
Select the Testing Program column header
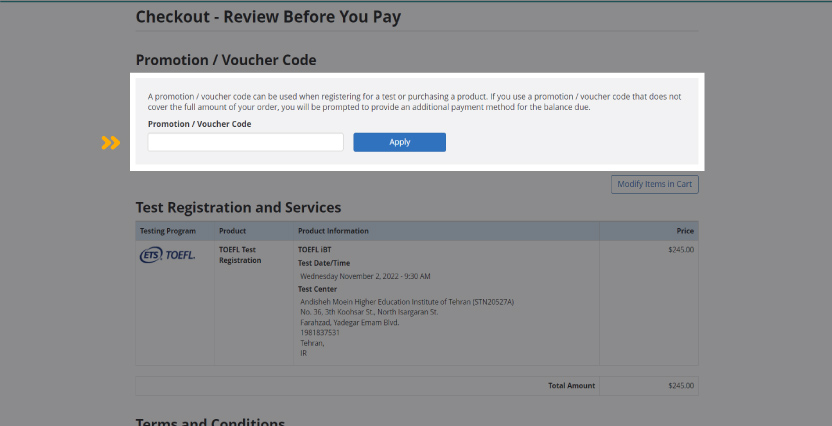168,231
